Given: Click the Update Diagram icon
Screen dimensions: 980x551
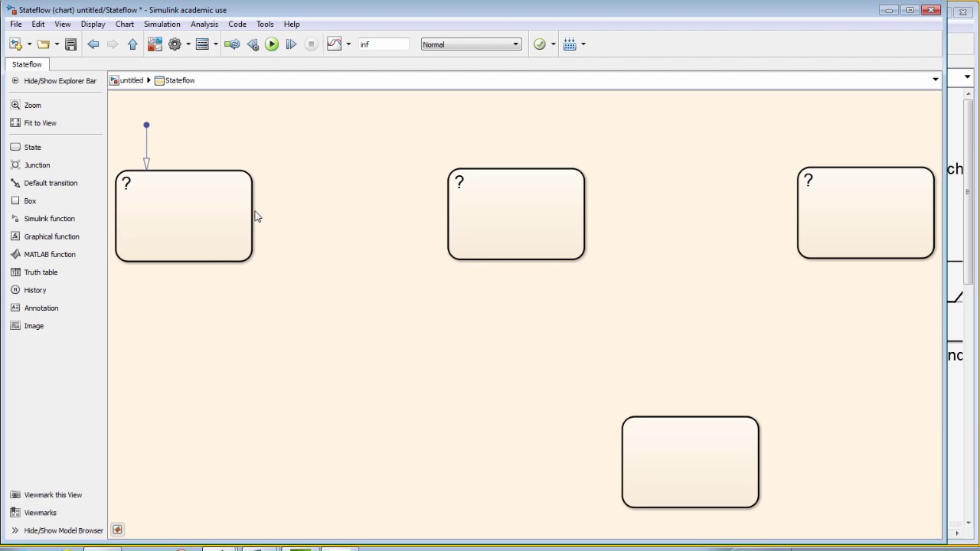Looking at the screenshot, I should click(x=232, y=44).
